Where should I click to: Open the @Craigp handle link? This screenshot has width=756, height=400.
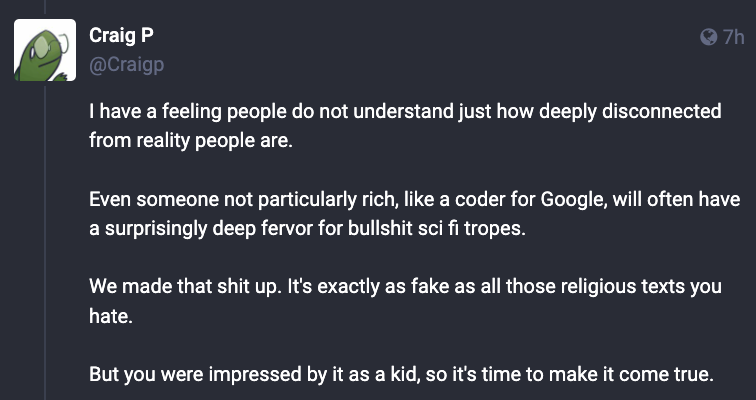(x=126, y=64)
